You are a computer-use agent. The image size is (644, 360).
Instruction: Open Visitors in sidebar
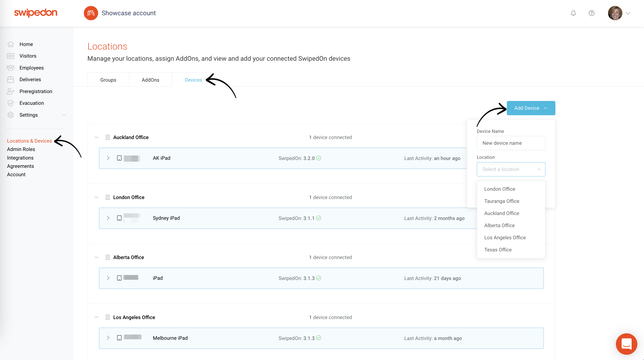[28, 56]
